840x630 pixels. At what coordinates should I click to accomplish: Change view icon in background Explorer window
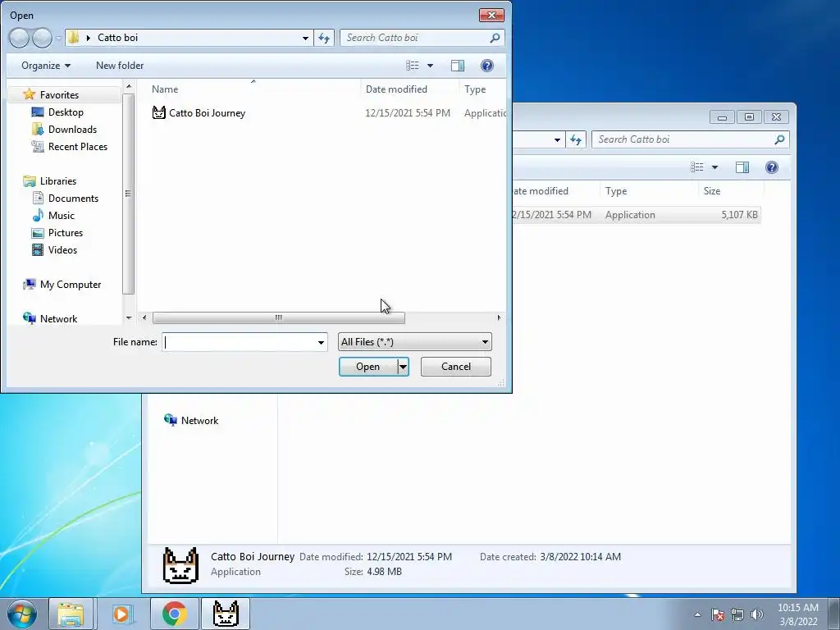(697, 167)
